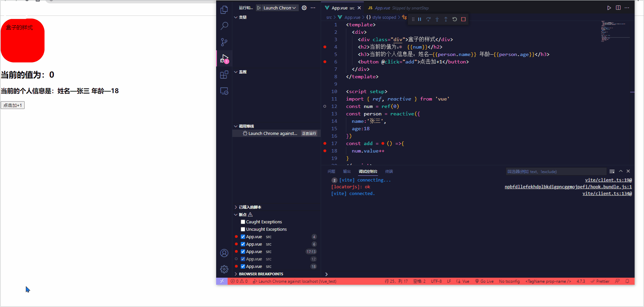This screenshot has height=307, width=644.
Task: Click Step Over in the debug toolbar
Action: (428, 19)
